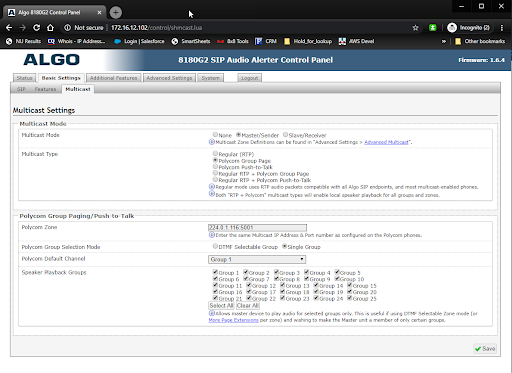
Task: Bookmark this page with star icon
Action: [x=415, y=28]
